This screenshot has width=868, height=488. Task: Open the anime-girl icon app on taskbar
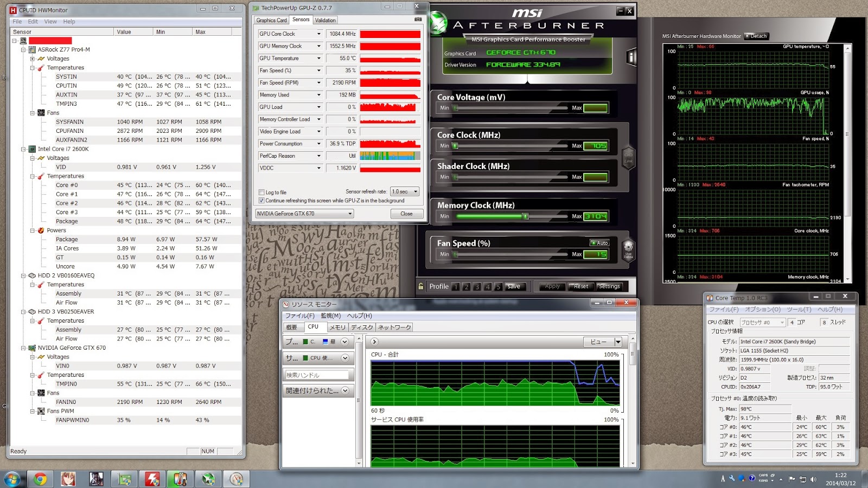(x=68, y=479)
